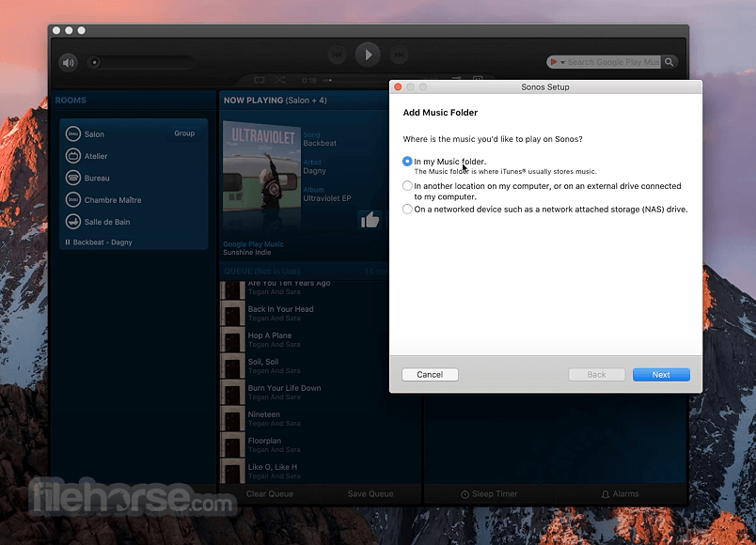The image size is (756, 545).
Task: Toggle repeat mode in the Sonos controller
Action: click(x=260, y=80)
